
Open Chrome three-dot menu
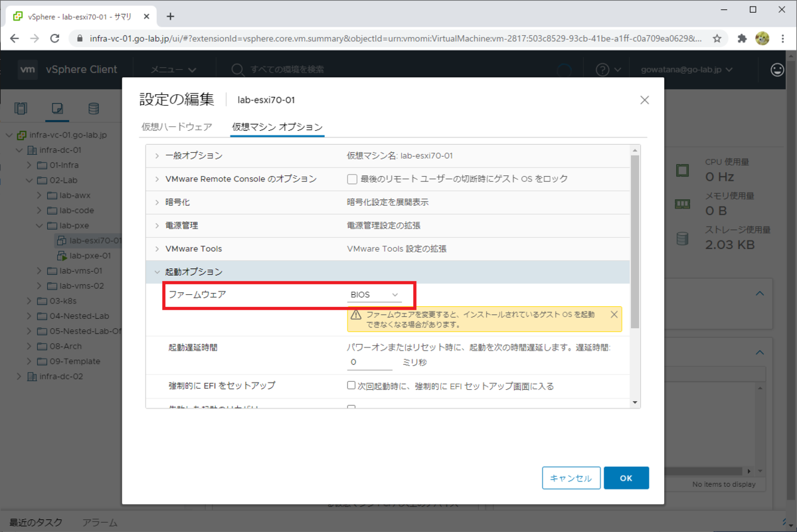click(x=783, y=39)
